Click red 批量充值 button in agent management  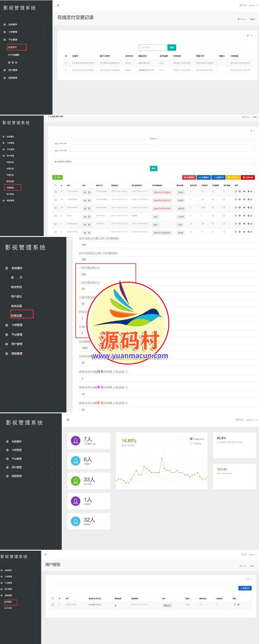[x=248, y=177]
